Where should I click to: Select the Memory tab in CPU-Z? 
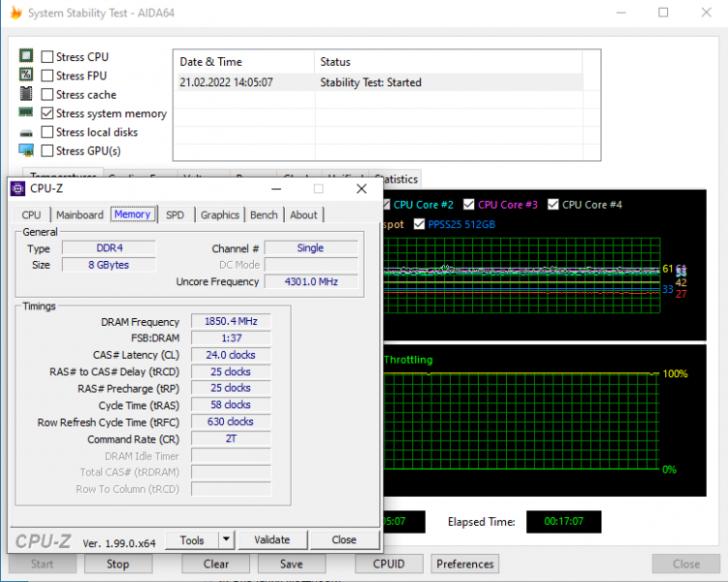pos(133,214)
